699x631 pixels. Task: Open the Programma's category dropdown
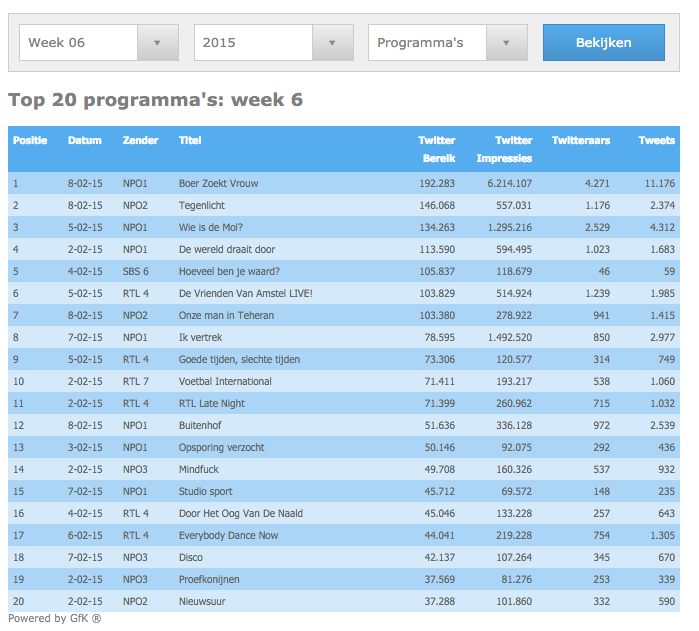tap(447, 43)
